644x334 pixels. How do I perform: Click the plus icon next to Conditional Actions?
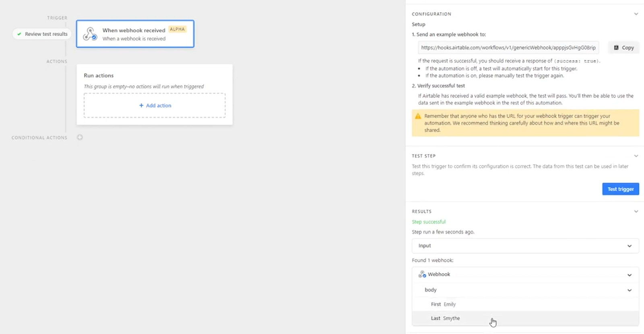pyautogui.click(x=80, y=137)
